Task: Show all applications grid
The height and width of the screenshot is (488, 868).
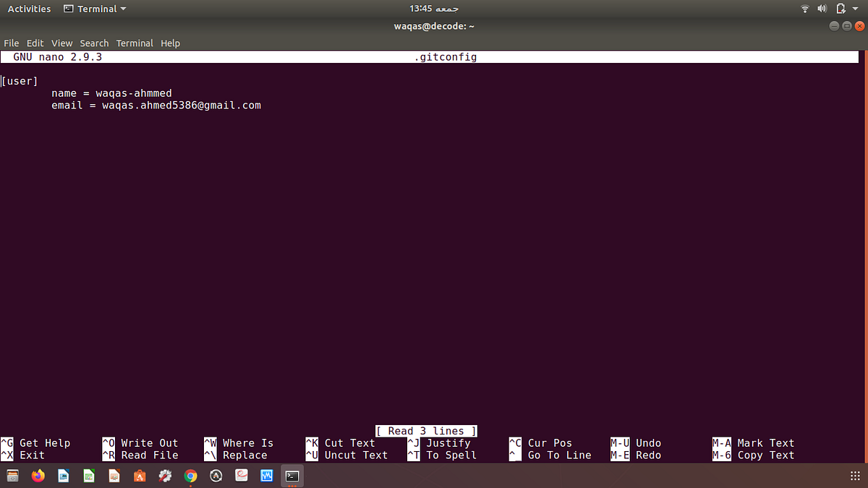Action: pos(856,476)
